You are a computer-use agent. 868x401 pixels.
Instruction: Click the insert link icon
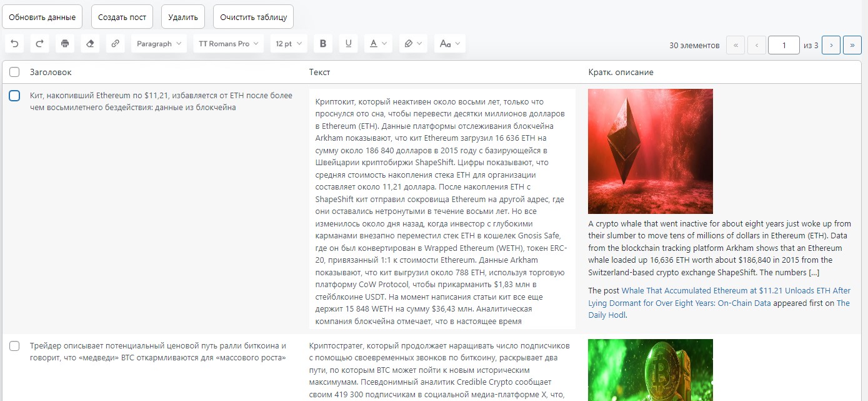tap(115, 44)
